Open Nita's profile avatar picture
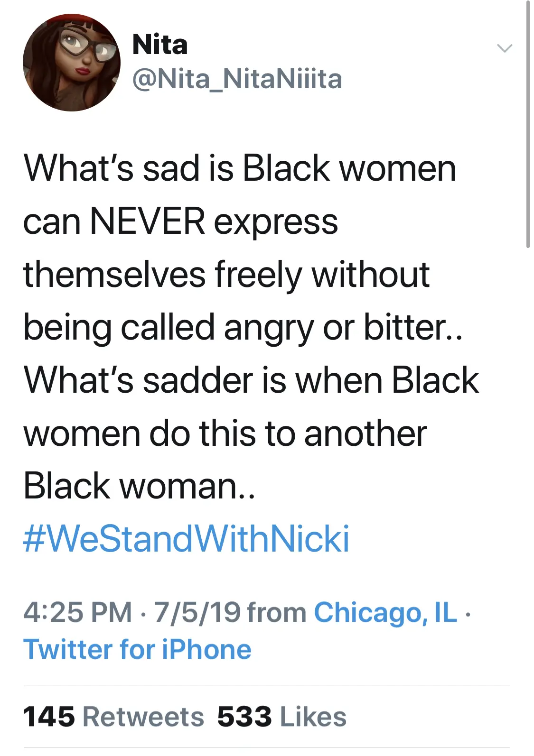The width and height of the screenshot is (534, 756). click(x=72, y=63)
